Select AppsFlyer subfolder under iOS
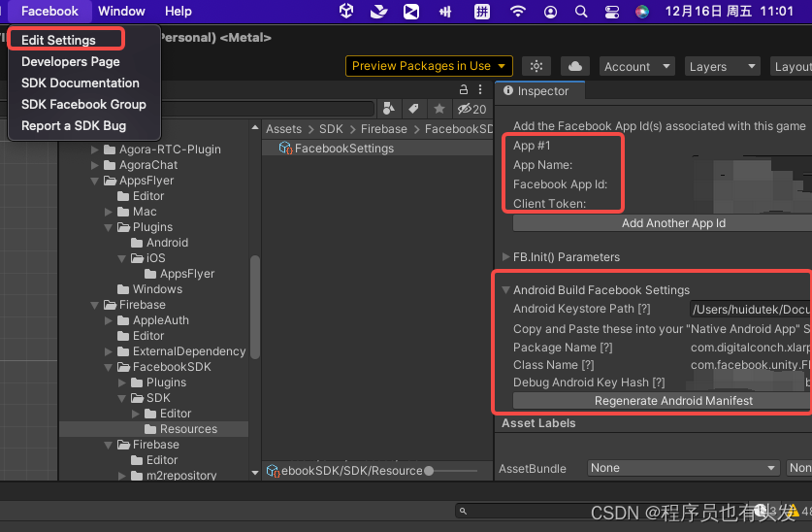This screenshot has width=812, height=532. click(x=179, y=274)
